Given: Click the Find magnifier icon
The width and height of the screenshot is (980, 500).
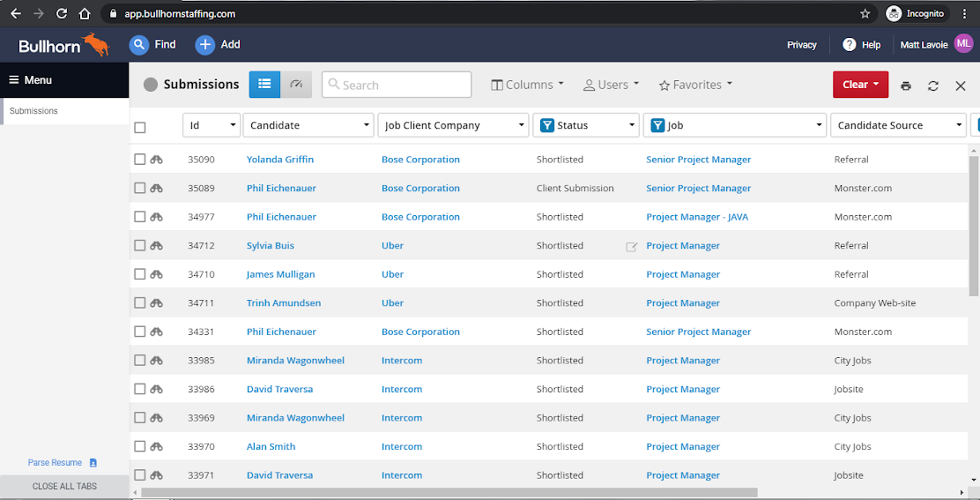Looking at the screenshot, I should tap(139, 45).
